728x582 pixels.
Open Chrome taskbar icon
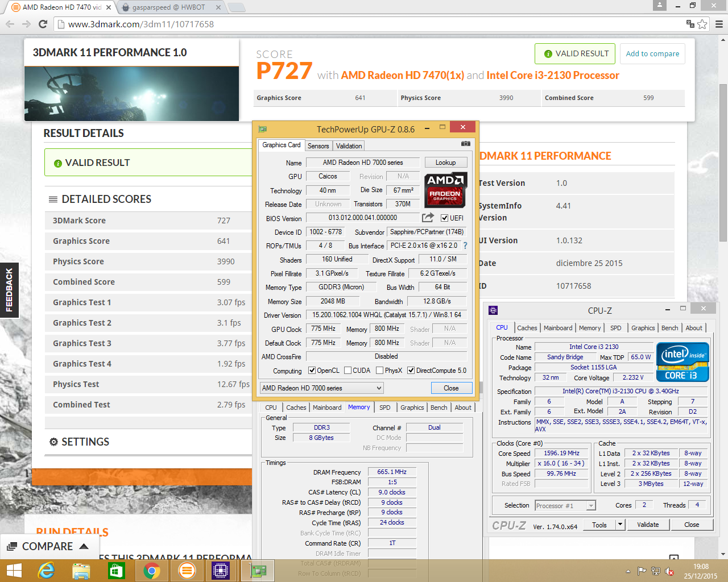tap(151, 571)
